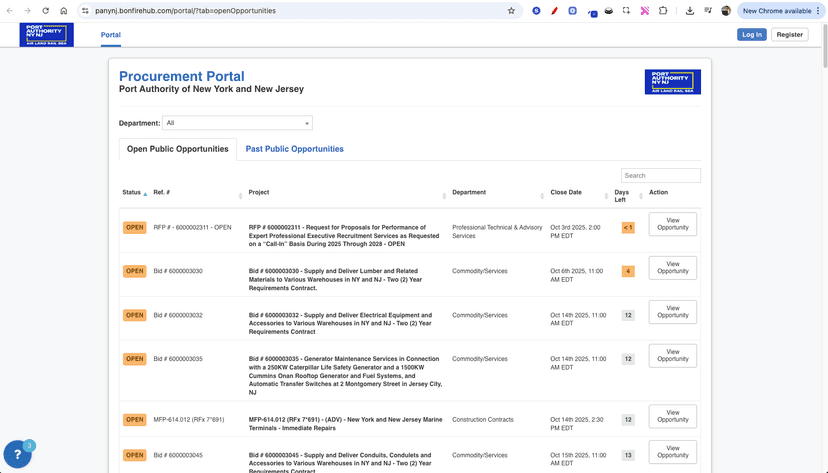The width and height of the screenshot is (828, 473).
Task: Expand the Department filter dropdown
Action: click(x=237, y=123)
